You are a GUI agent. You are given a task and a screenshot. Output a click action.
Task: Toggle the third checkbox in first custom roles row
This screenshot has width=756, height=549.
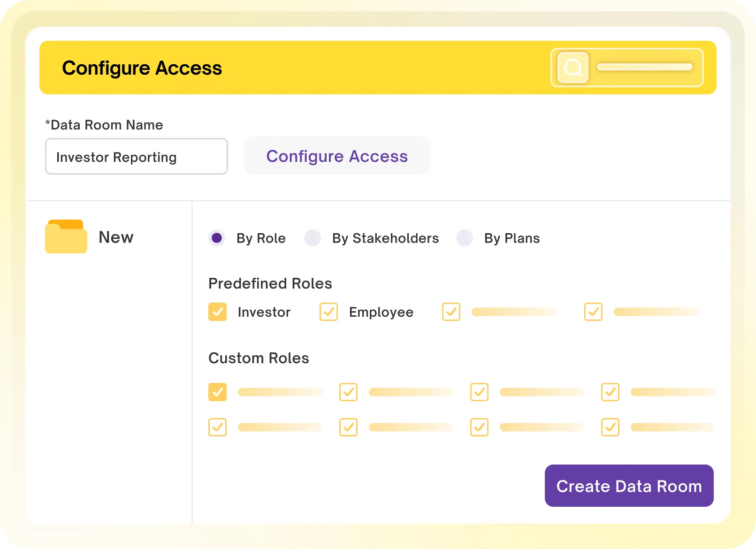click(479, 392)
